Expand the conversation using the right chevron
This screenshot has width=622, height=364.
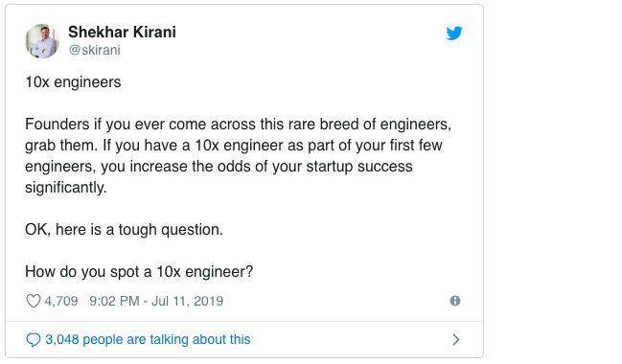(x=456, y=340)
